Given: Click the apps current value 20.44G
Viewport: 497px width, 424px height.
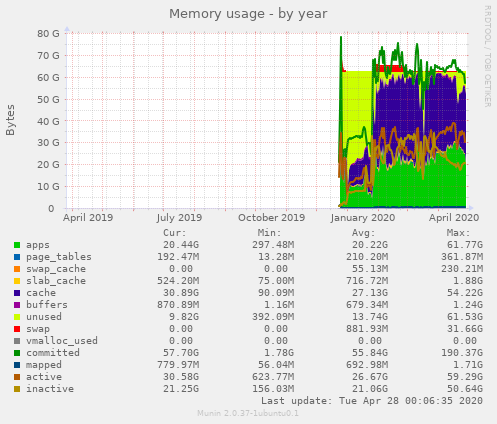Looking at the screenshot, I should [181, 245].
